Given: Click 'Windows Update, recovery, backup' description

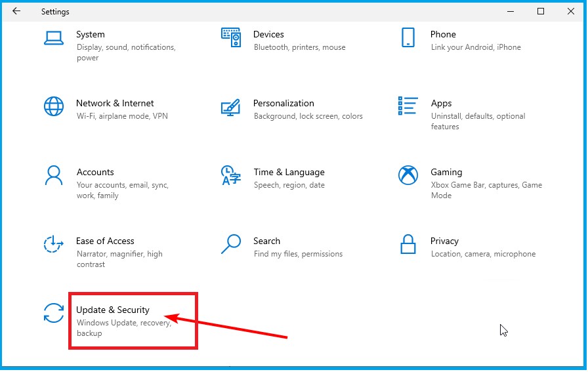Looking at the screenshot, I should click(x=124, y=328).
